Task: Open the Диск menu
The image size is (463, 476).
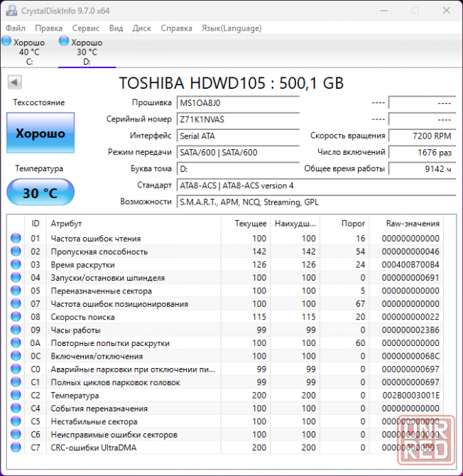Action: pos(142,28)
